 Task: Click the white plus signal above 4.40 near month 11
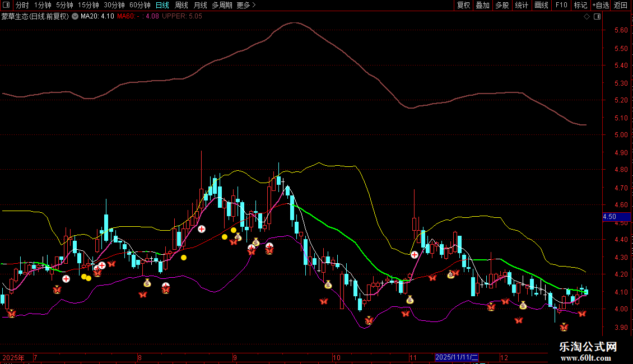pos(415,255)
